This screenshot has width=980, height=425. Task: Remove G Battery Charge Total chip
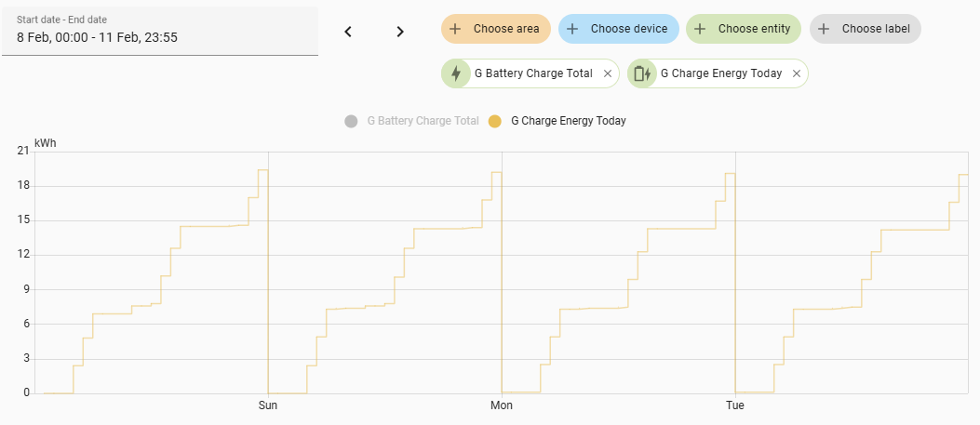click(608, 73)
